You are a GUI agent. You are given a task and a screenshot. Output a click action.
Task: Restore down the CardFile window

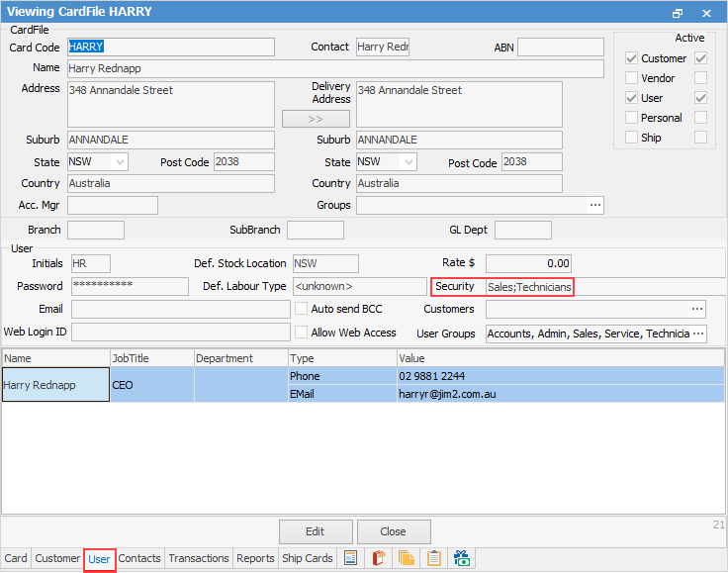678,13
